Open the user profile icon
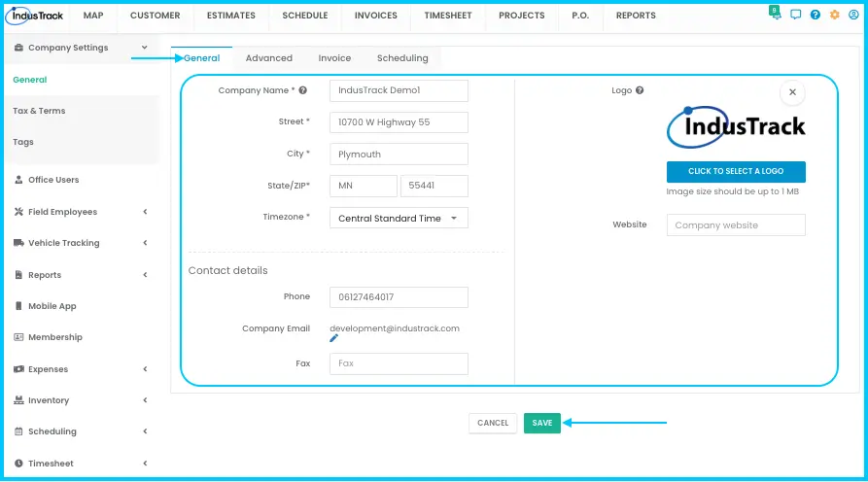The image size is (868, 482). click(853, 15)
